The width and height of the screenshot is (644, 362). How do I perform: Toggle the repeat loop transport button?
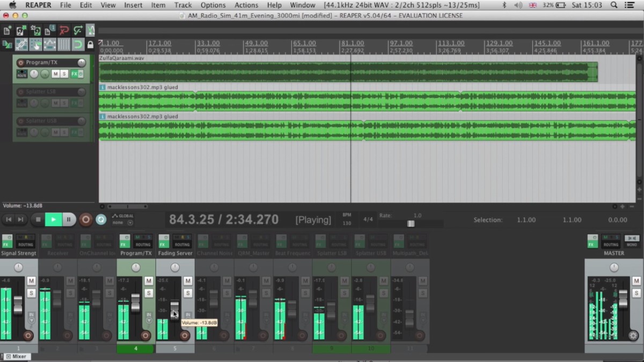point(101,219)
